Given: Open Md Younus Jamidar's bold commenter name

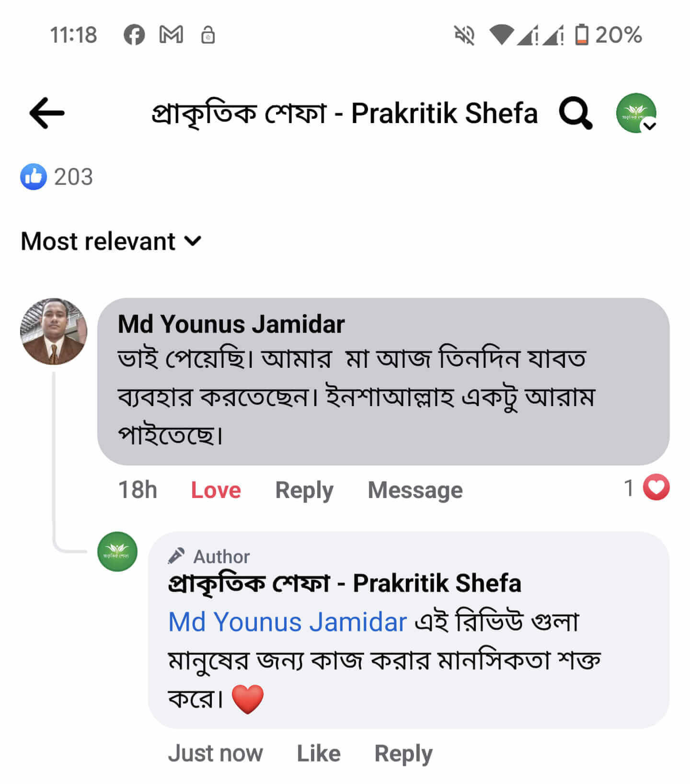Looking at the screenshot, I should 231,324.
